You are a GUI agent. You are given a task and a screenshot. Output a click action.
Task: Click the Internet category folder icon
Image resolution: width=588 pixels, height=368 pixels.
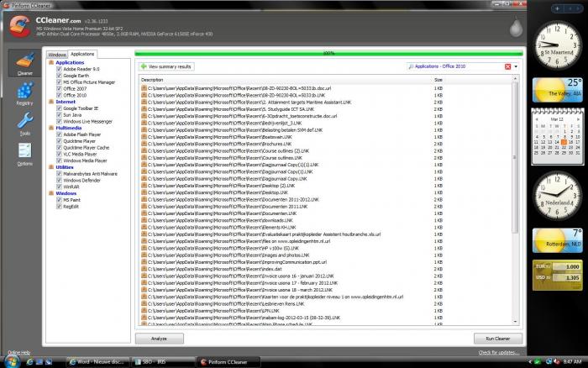(51, 102)
